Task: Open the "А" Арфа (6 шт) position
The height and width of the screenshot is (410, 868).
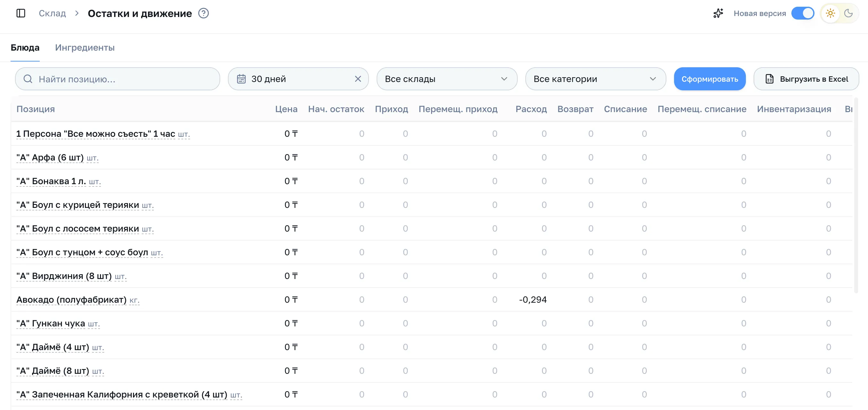Action: click(x=50, y=157)
